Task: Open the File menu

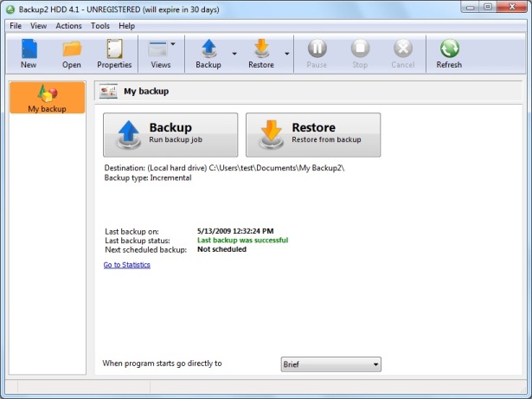Action: (x=16, y=26)
